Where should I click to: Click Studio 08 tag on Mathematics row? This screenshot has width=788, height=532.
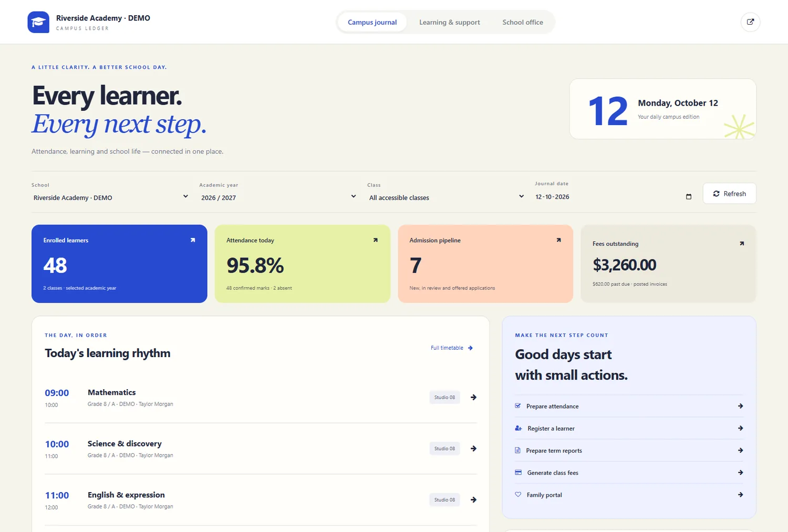444,397
